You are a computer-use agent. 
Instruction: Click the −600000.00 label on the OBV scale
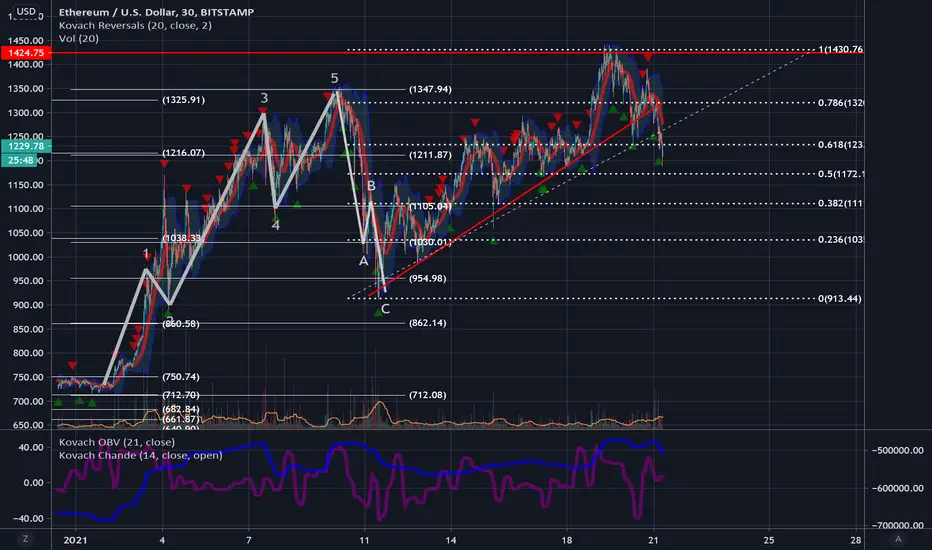pyautogui.click(x=898, y=488)
